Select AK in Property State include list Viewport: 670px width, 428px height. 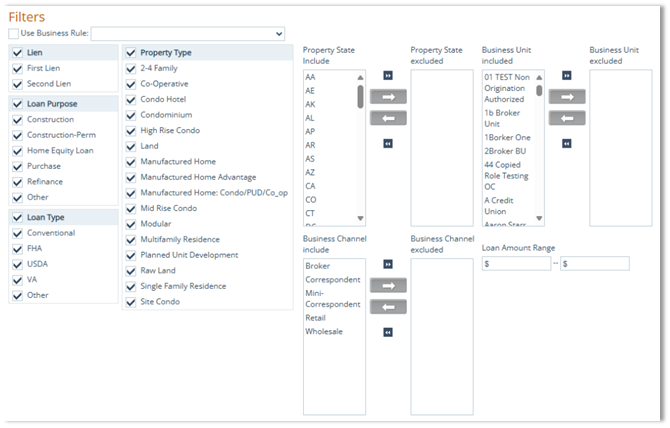[x=311, y=103]
